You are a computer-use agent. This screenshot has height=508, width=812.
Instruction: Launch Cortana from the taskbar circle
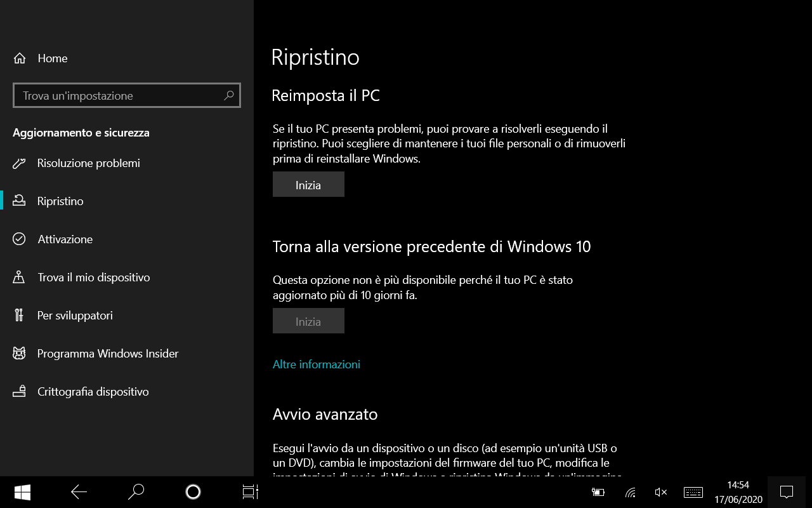pyautogui.click(x=193, y=492)
